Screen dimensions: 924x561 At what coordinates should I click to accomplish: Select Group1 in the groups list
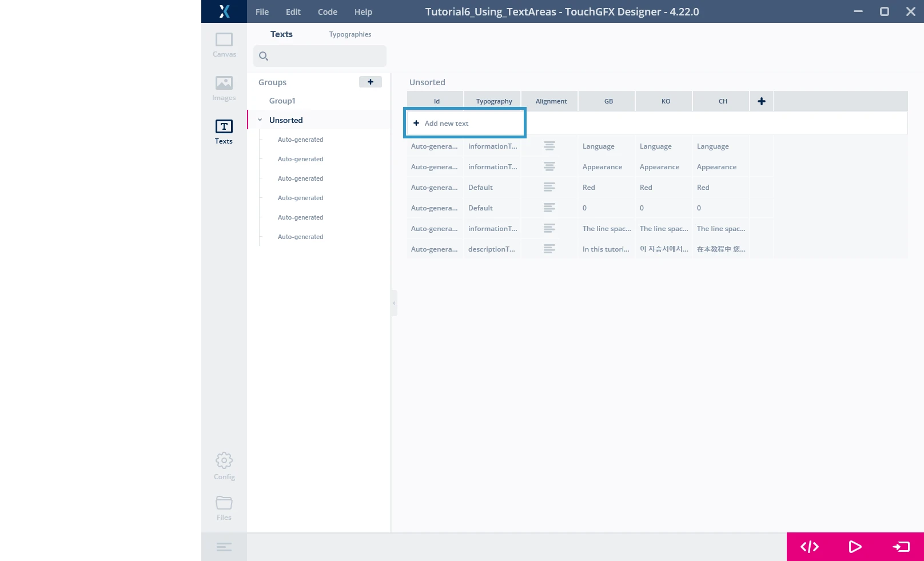coord(282,101)
